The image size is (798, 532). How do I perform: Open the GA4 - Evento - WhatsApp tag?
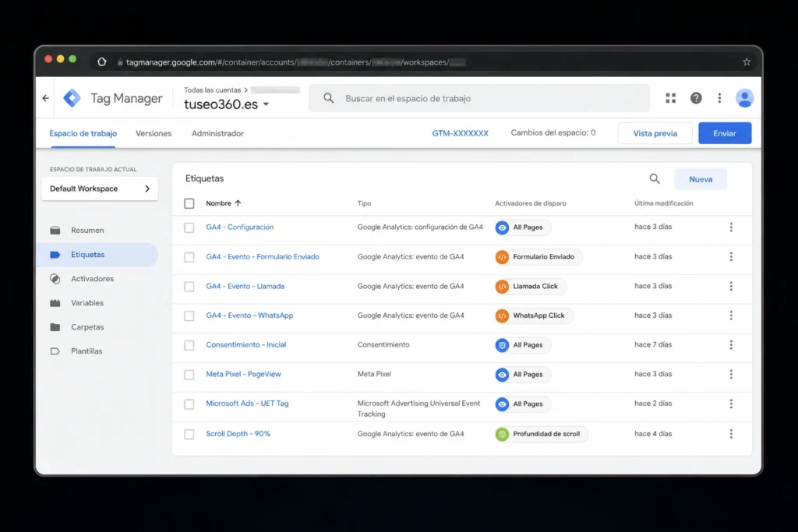click(x=249, y=315)
